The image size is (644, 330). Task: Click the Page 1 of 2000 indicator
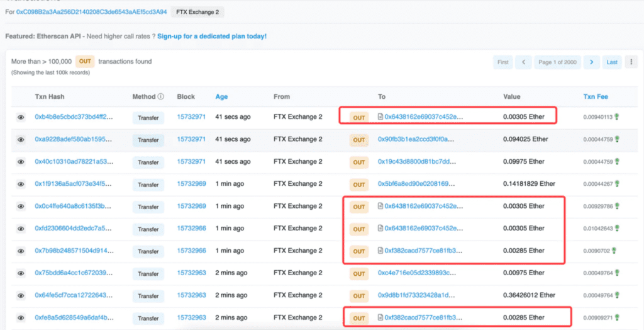[x=558, y=62]
